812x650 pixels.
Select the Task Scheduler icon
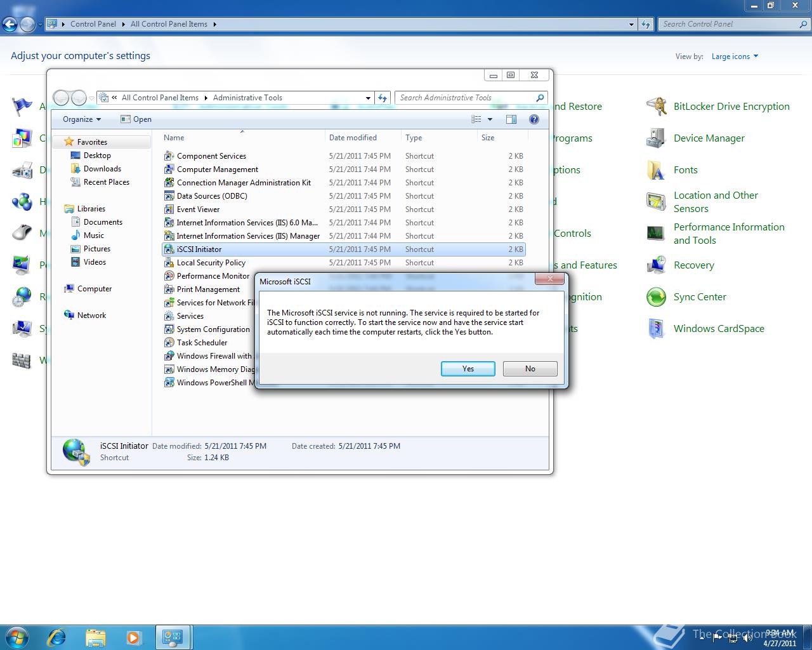click(169, 343)
